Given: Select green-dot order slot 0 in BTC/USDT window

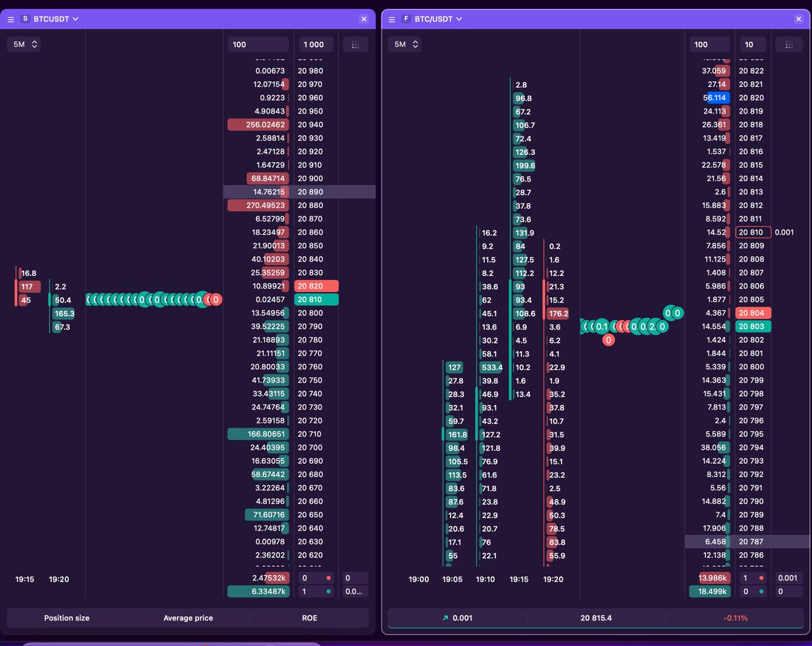Looking at the screenshot, I should [x=753, y=591].
